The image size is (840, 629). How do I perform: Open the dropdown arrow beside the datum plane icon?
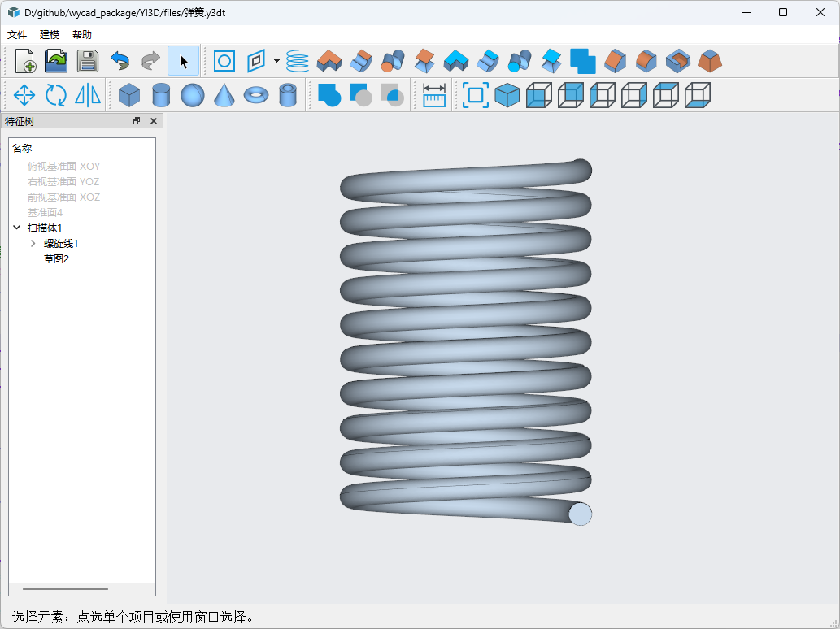(276, 61)
